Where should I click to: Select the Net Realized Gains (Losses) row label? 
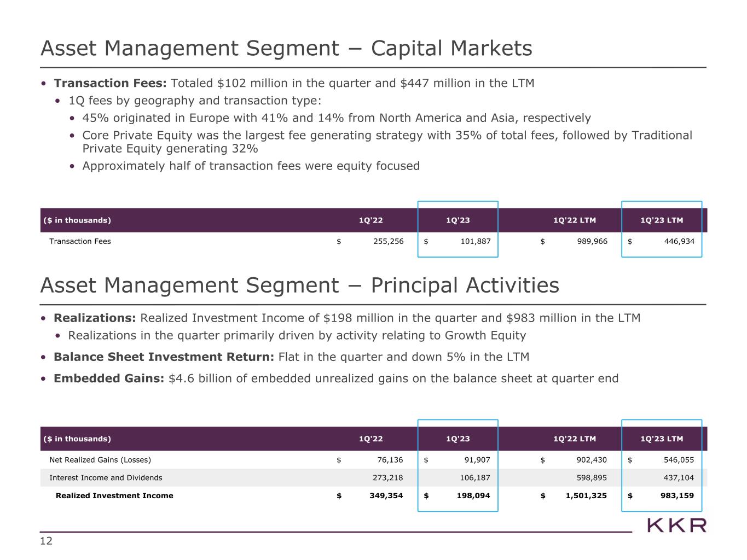(100, 460)
